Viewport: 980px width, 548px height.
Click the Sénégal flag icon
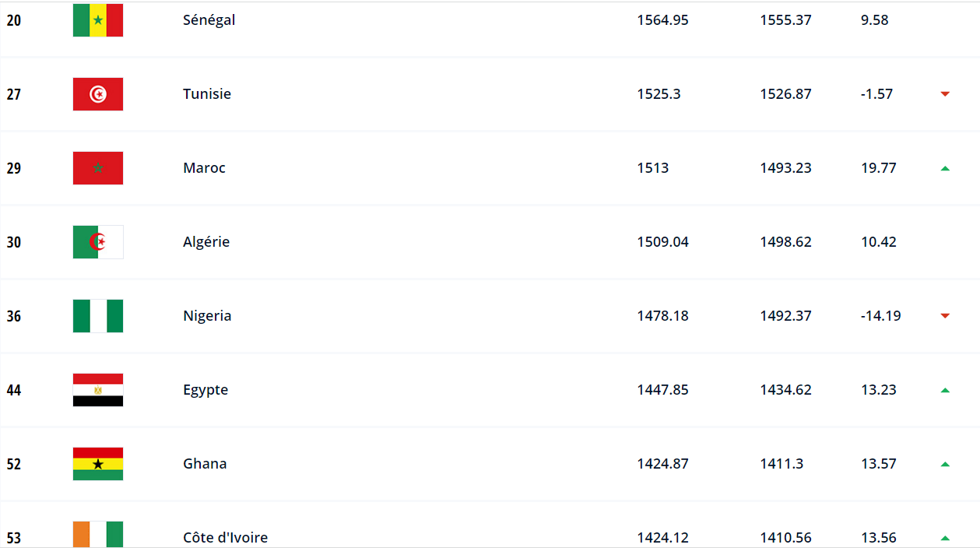(x=98, y=20)
